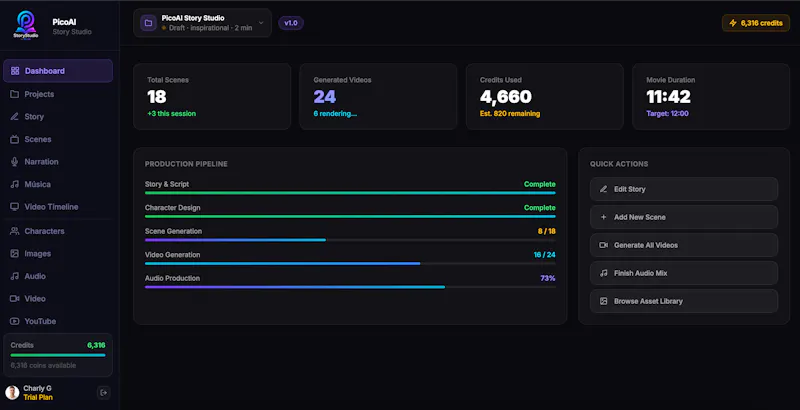The height and width of the screenshot is (410, 800).
Task: Click the Scenes clapper icon
Action: click(15, 139)
